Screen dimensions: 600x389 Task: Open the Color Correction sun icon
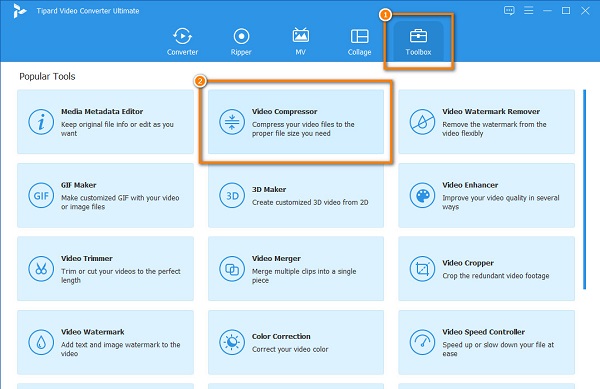click(x=232, y=342)
